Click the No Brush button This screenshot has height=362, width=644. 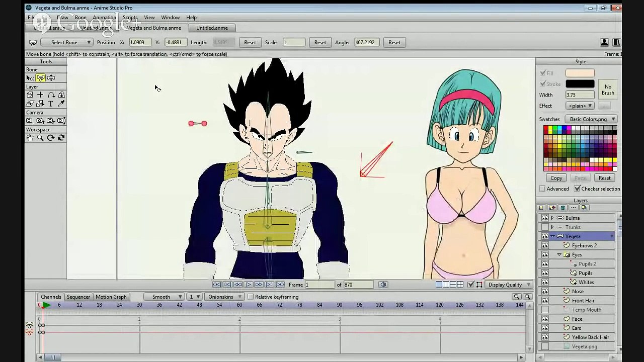[x=608, y=89]
